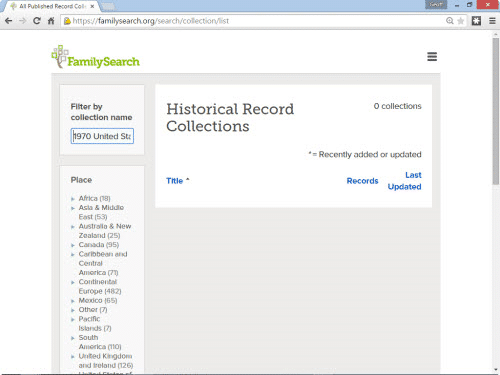Sort collections by Records
Screen dimensions: 500x375
point(362,181)
